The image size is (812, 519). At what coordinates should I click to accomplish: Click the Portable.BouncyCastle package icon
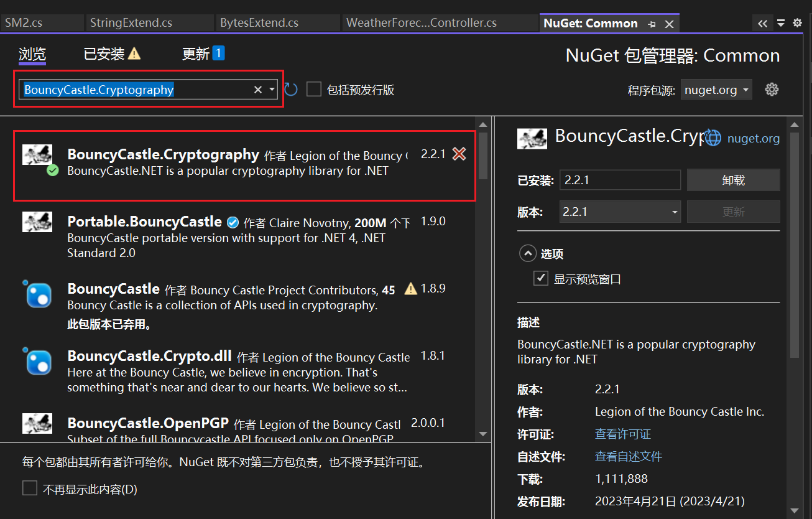tap(37, 222)
